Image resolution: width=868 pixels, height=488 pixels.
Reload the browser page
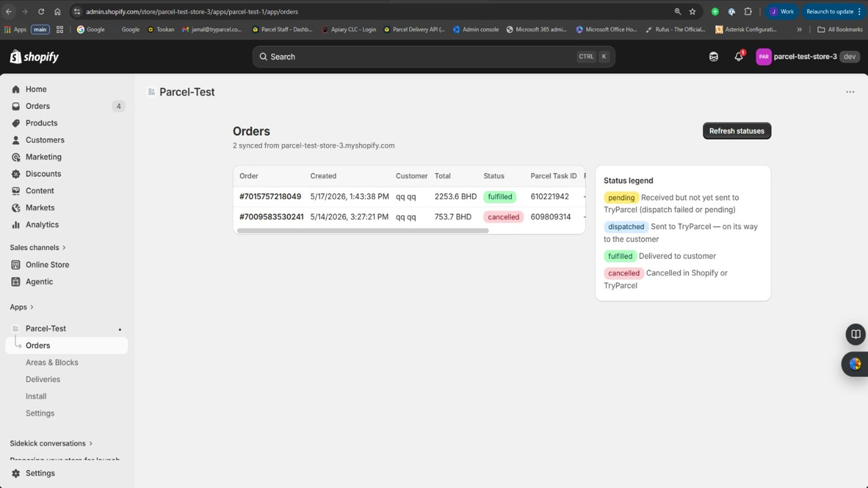pos(41,11)
